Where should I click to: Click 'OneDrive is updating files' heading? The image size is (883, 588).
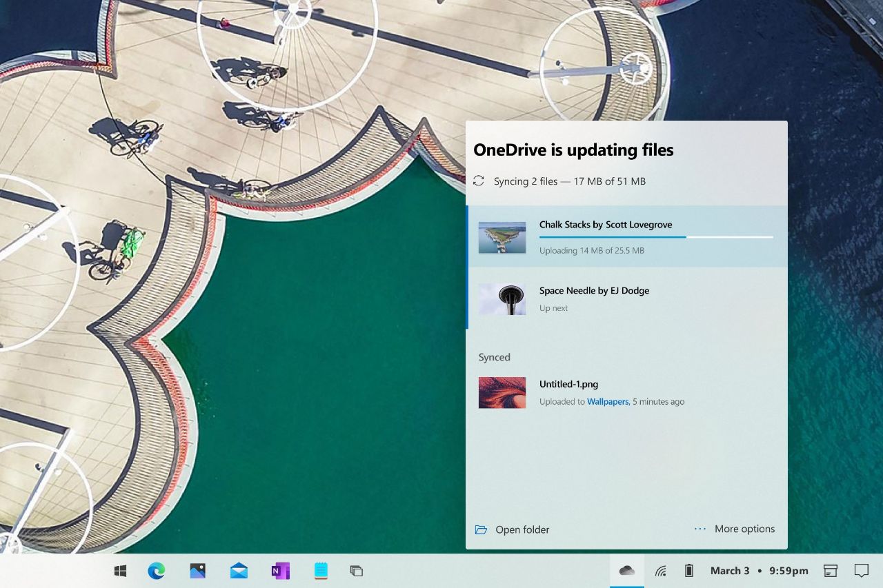click(x=573, y=150)
